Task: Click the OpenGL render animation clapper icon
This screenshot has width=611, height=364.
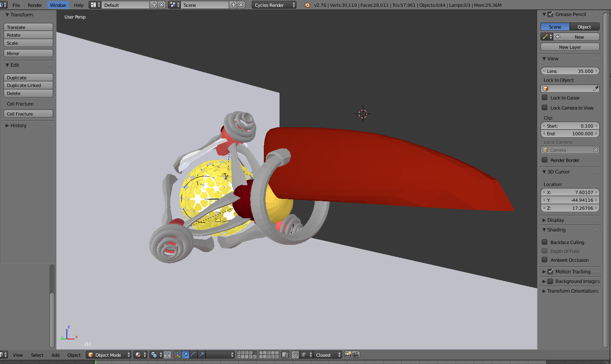Action: click(356, 355)
